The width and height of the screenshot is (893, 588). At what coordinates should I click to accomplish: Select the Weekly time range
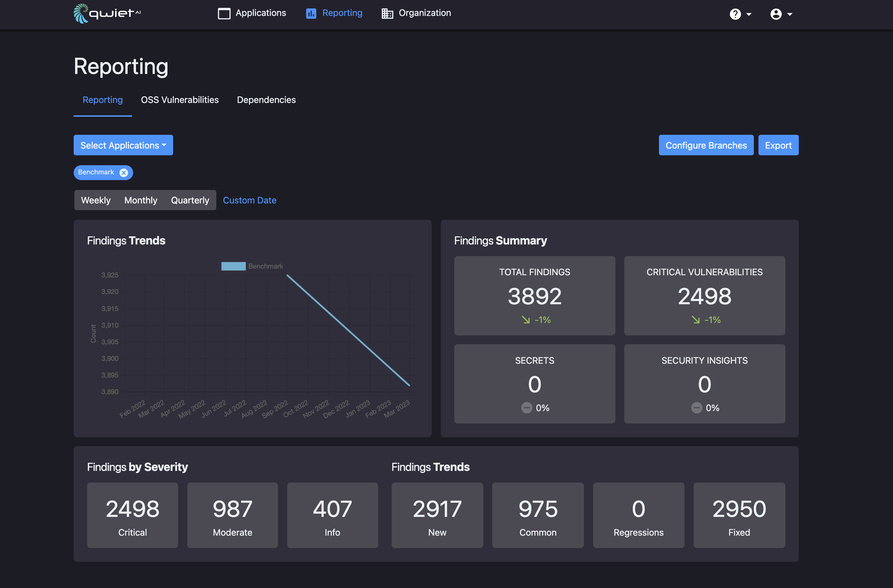pyautogui.click(x=96, y=200)
